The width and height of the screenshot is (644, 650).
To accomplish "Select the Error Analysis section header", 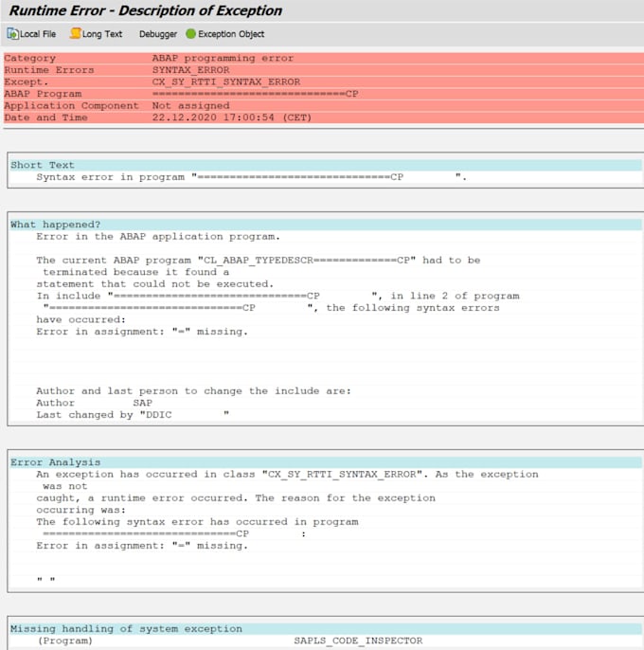I will [326, 462].
